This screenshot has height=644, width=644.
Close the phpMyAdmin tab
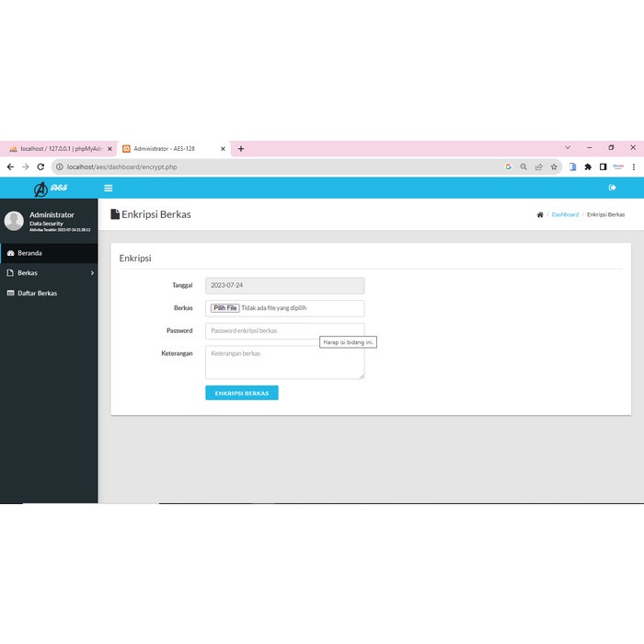pos(109,149)
